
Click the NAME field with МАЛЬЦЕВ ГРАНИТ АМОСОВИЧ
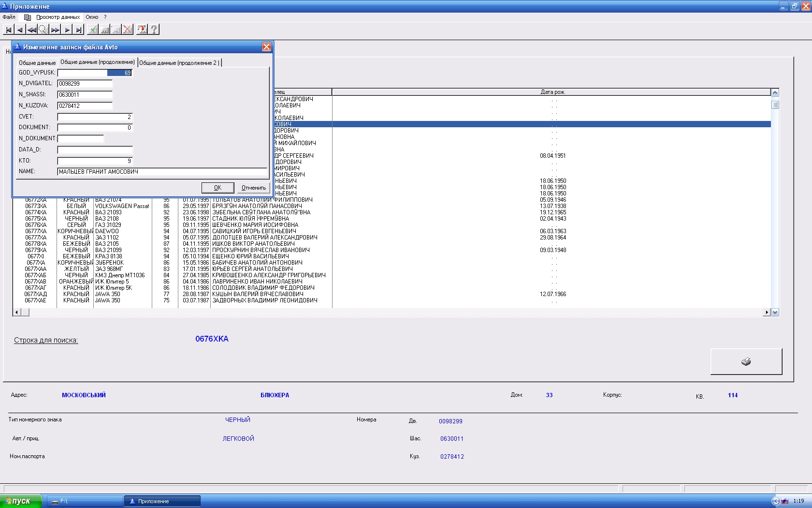pos(162,171)
